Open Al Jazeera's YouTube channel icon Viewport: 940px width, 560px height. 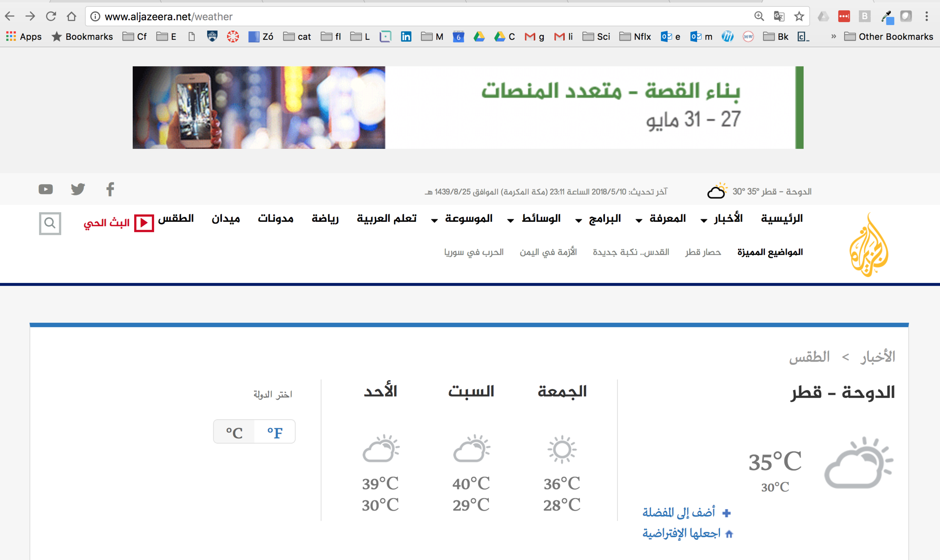45,189
